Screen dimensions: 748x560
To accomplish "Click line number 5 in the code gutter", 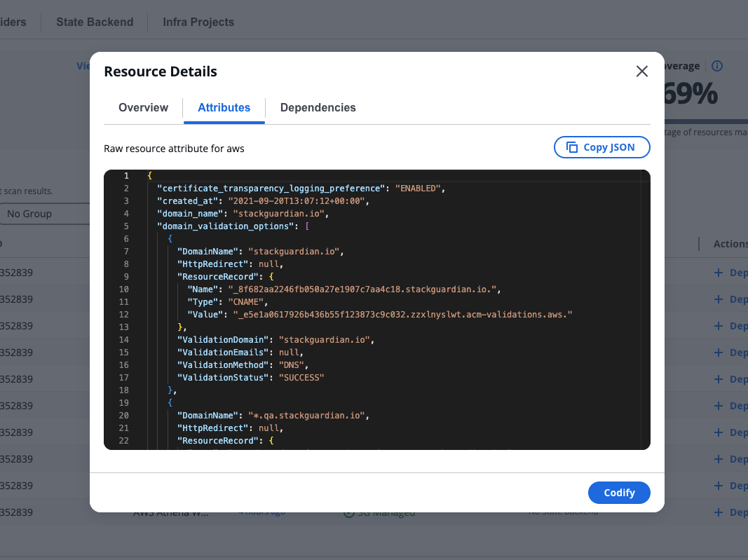I will click(125, 226).
